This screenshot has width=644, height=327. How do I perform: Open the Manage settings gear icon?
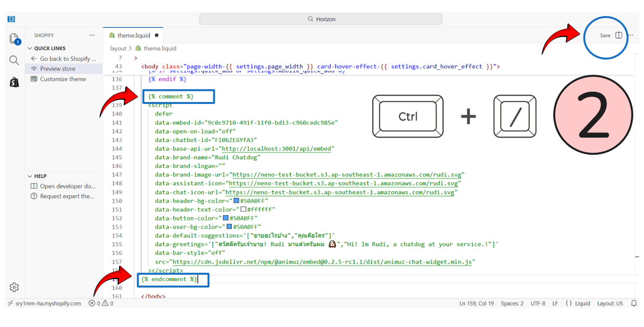(x=14, y=287)
